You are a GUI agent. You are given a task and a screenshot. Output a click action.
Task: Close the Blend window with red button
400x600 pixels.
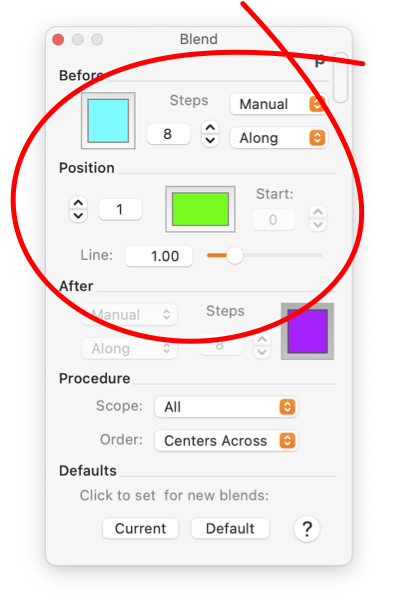tap(58, 39)
